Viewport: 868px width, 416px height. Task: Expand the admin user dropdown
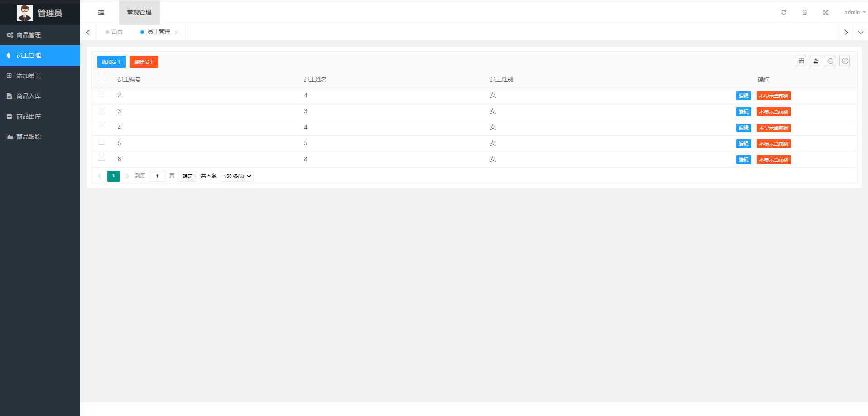coord(855,13)
